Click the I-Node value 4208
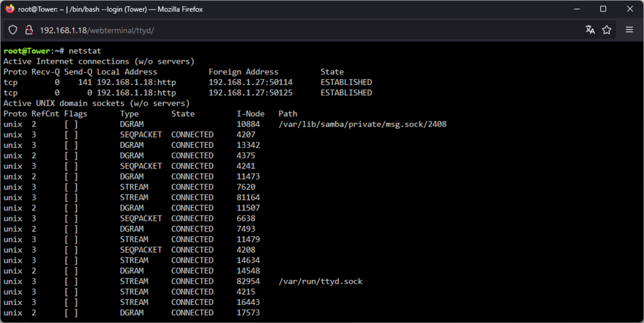The width and height of the screenshot is (644, 323). (x=246, y=250)
